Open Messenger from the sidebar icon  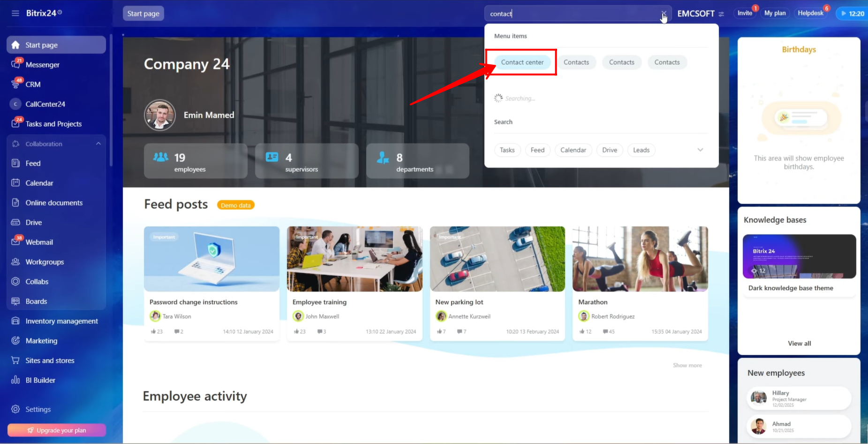click(x=15, y=64)
